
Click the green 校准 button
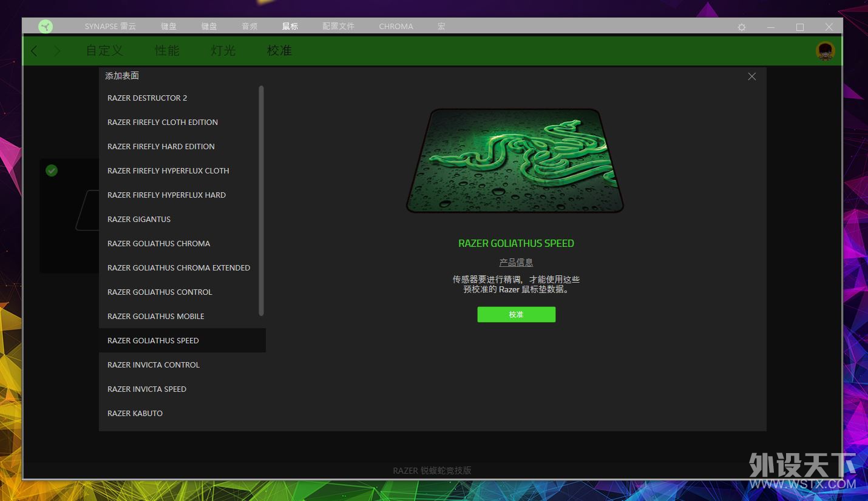pyautogui.click(x=516, y=314)
